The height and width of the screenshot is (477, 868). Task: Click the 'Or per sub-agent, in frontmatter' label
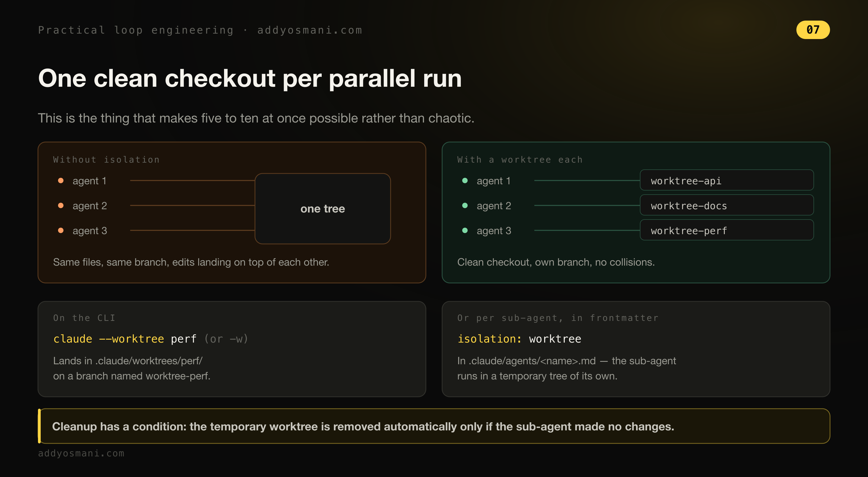pos(558,318)
